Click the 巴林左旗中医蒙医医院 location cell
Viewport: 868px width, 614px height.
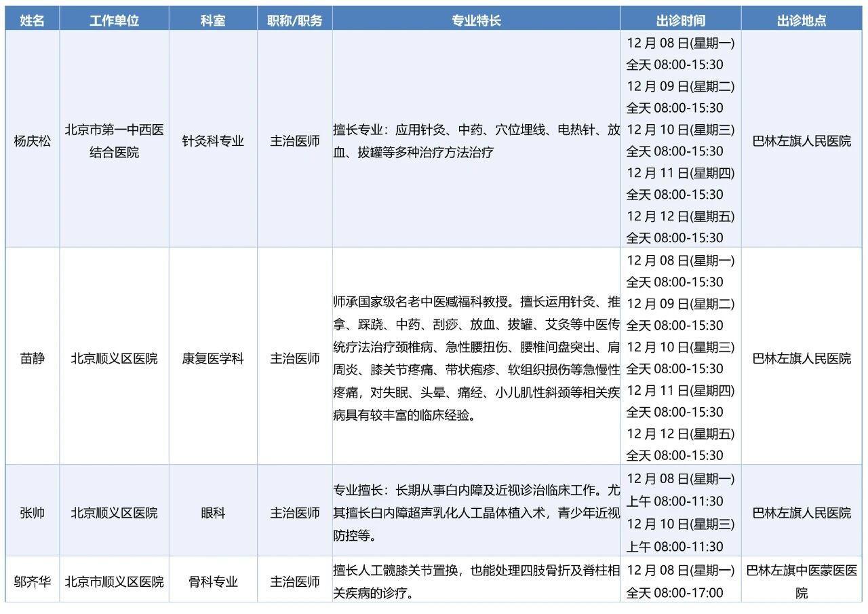[x=802, y=581]
